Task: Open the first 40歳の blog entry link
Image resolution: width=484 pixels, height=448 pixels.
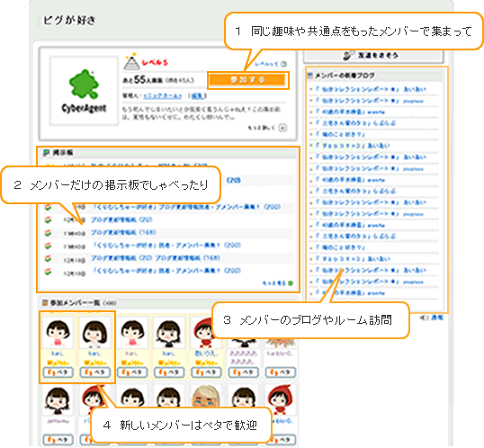Action: pyautogui.click(x=350, y=112)
